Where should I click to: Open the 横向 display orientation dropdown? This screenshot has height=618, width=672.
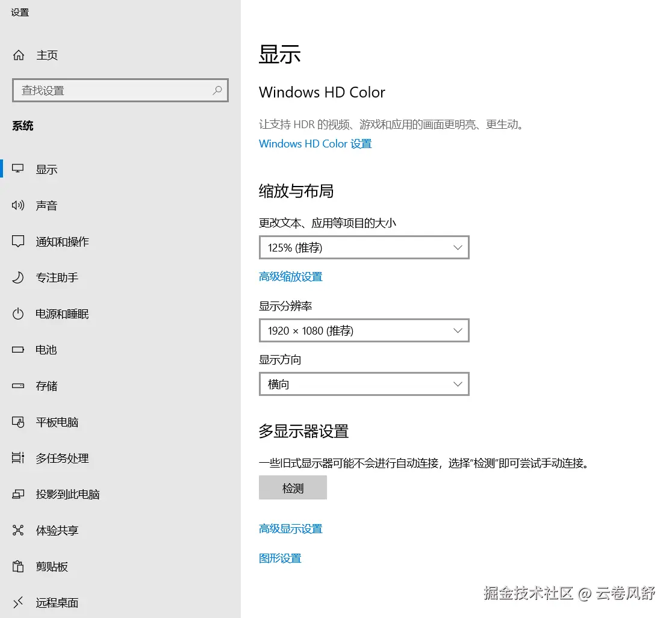364,384
